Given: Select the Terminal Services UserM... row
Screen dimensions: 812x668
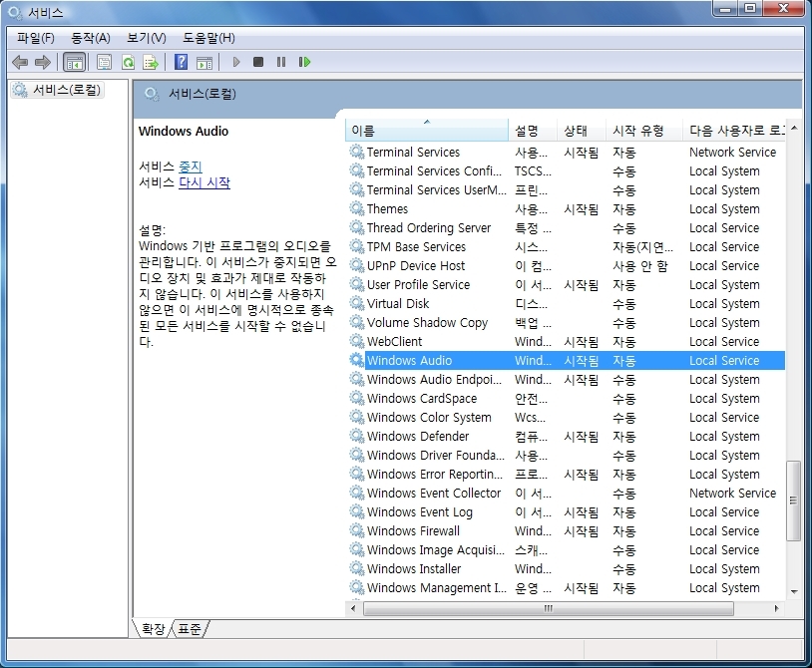Looking at the screenshot, I should point(566,189).
